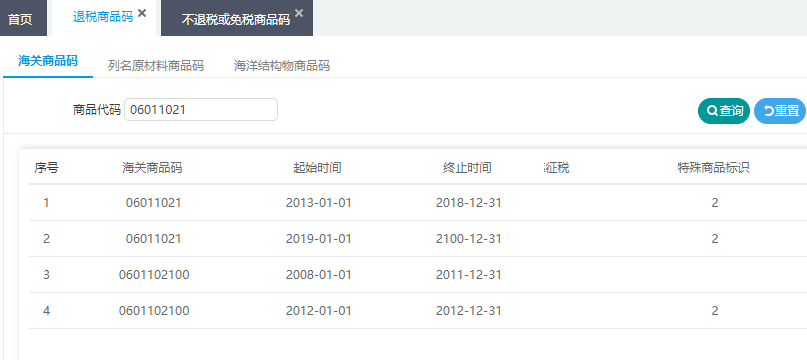
Task: Switch to 不退税或免税商品码 tab
Action: (x=236, y=20)
